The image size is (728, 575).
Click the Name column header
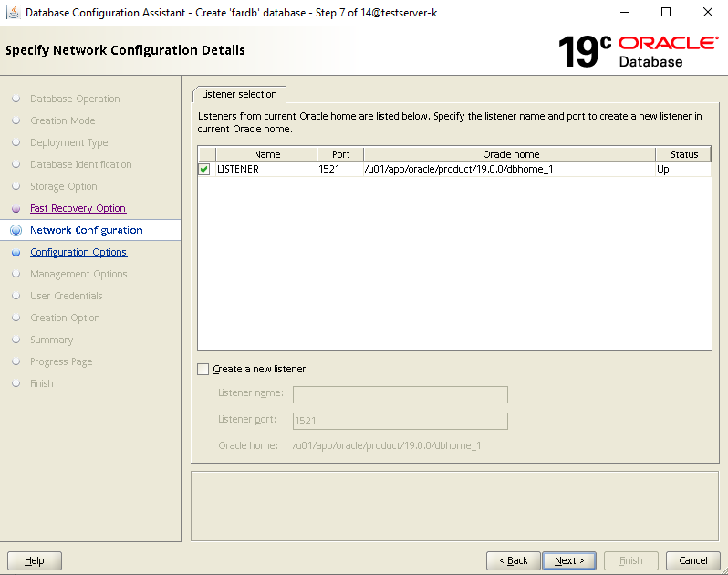click(266, 154)
